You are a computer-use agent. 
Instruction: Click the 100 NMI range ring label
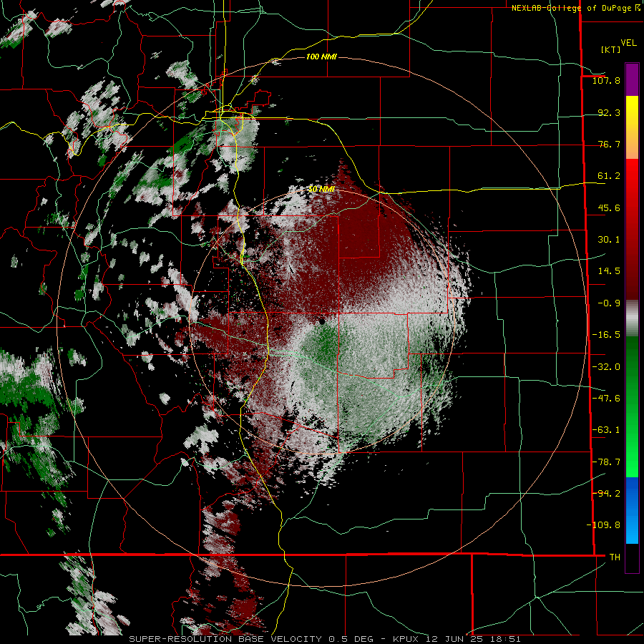click(321, 57)
